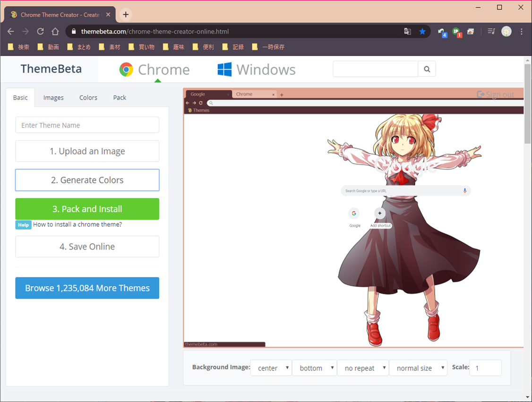
Task: Open the home page via house icon
Action: [55, 32]
